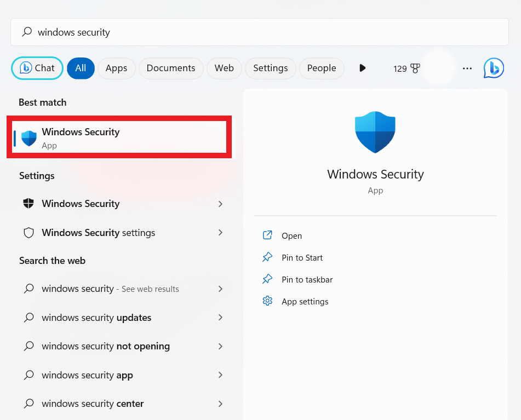Image resolution: width=521 pixels, height=420 pixels.
Task: Search web for windows security center
Action: point(93,404)
